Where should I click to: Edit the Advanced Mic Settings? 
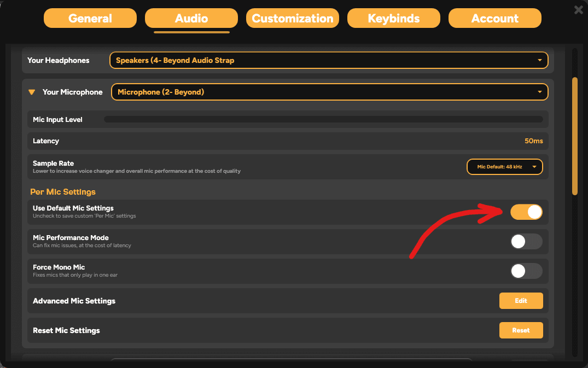pyautogui.click(x=521, y=300)
